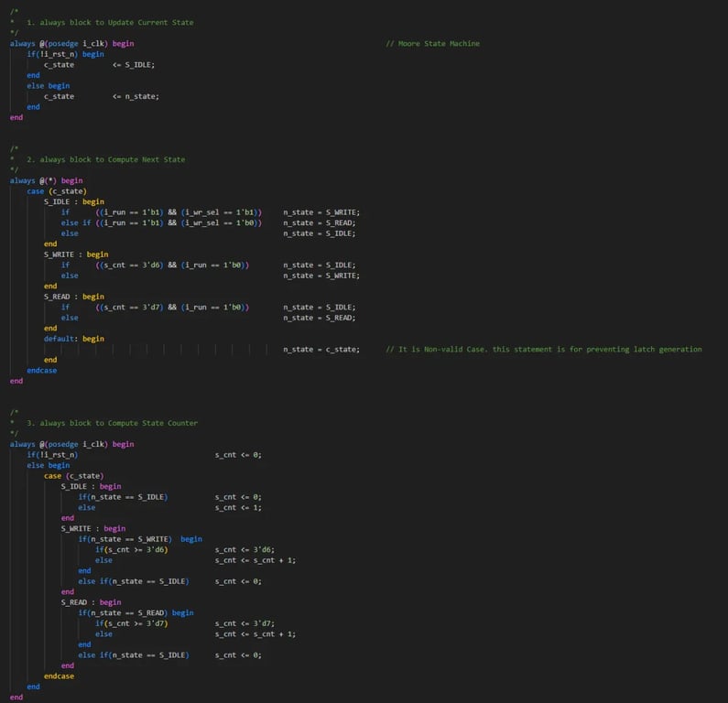The width and height of the screenshot is (728, 703).
Task: Click the 'default: begin' line
Action: (x=74, y=340)
